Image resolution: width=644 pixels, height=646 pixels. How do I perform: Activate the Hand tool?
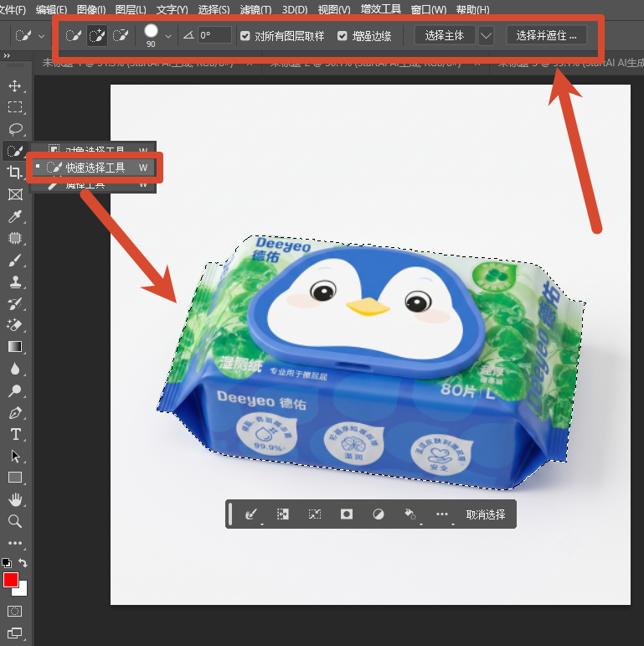pos(15,499)
